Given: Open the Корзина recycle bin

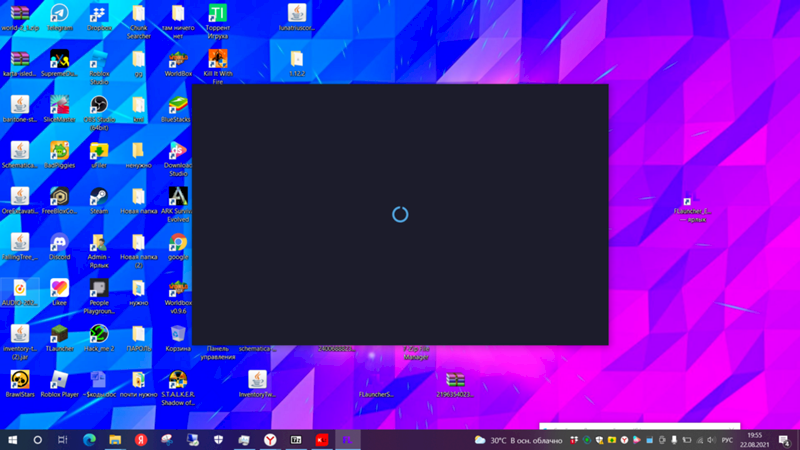Looking at the screenshot, I should (x=178, y=334).
